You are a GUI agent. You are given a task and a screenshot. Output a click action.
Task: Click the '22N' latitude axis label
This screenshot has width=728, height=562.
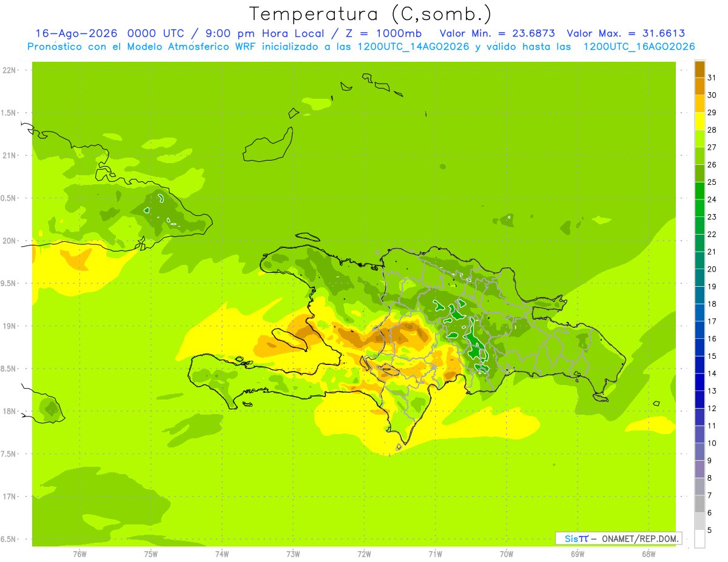(8, 70)
